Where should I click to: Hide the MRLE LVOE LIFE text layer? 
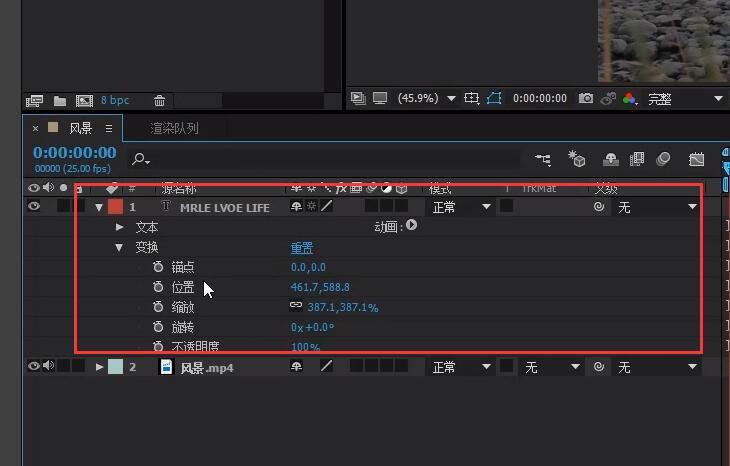34,206
